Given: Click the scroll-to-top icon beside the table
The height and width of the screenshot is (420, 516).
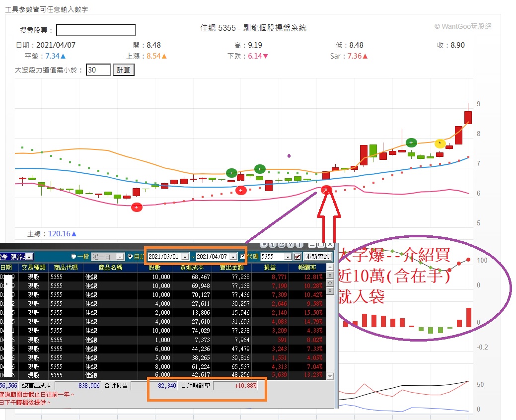Looking at the screenshot, I should point(330,275).
